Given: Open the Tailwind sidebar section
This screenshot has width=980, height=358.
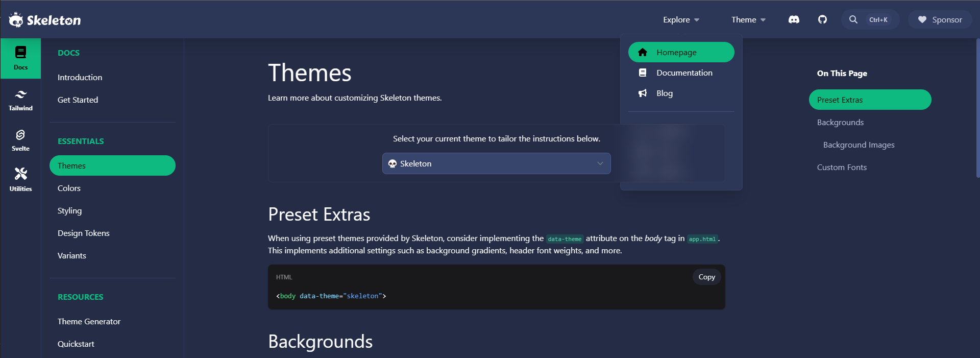Looking at the screenshot, I should [x=20, y=100].
